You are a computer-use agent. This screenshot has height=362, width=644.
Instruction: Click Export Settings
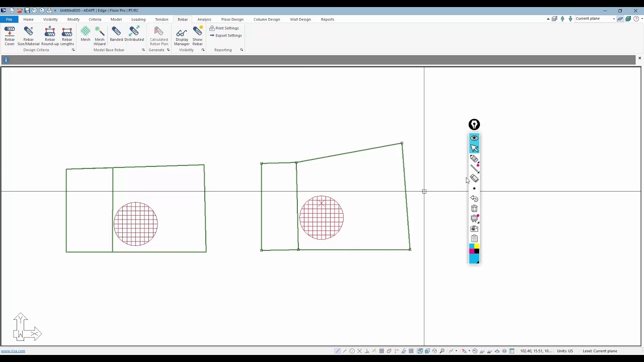[x=226, y=35]
